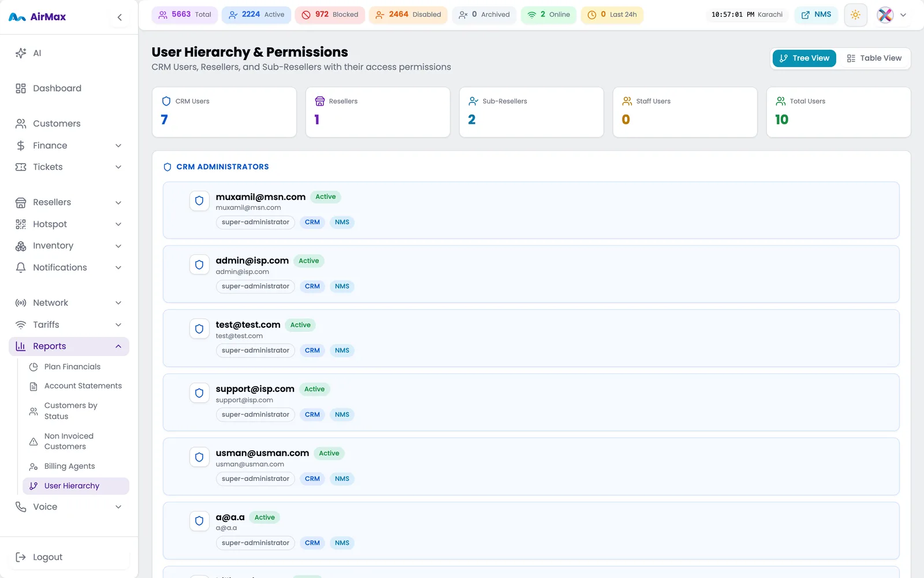Click the Logout arrow icon
Viewport: 924px width, 578px height.
pos(21,557)
